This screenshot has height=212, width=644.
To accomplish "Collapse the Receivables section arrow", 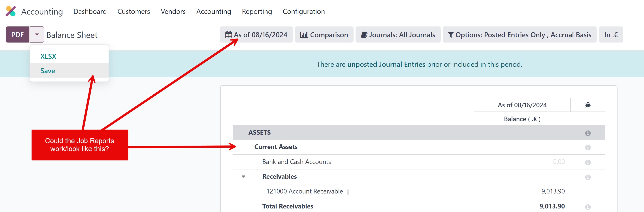I will (x=243, y=177).
